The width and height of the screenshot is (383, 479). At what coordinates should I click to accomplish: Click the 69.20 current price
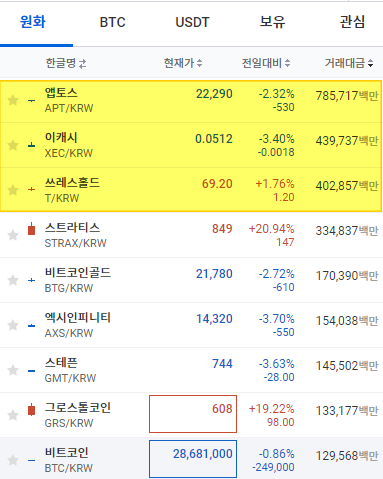point(217,184)
